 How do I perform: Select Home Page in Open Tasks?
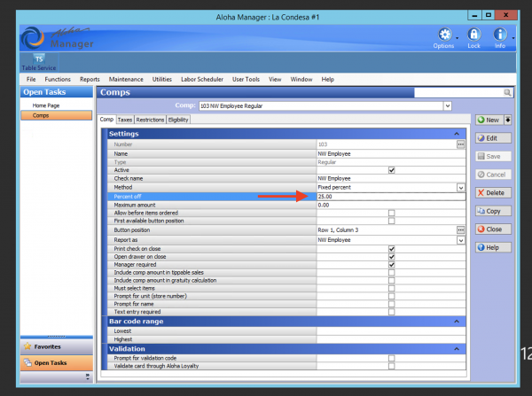tap(46, 105)
